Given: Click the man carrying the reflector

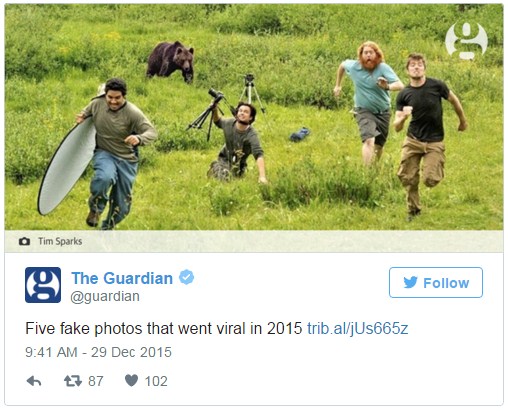Looking at the screenshot, I should pos(115,153).
